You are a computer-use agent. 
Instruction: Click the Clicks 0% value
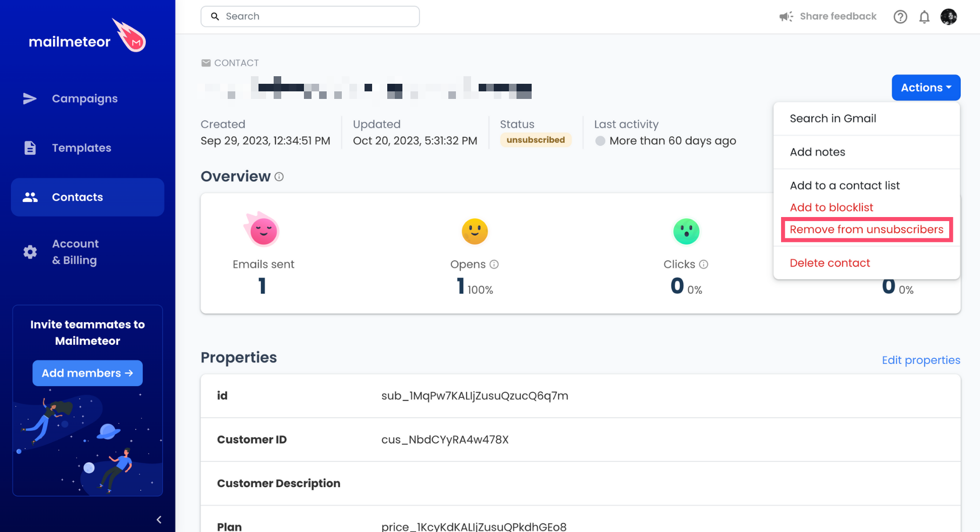click(695, 290)
